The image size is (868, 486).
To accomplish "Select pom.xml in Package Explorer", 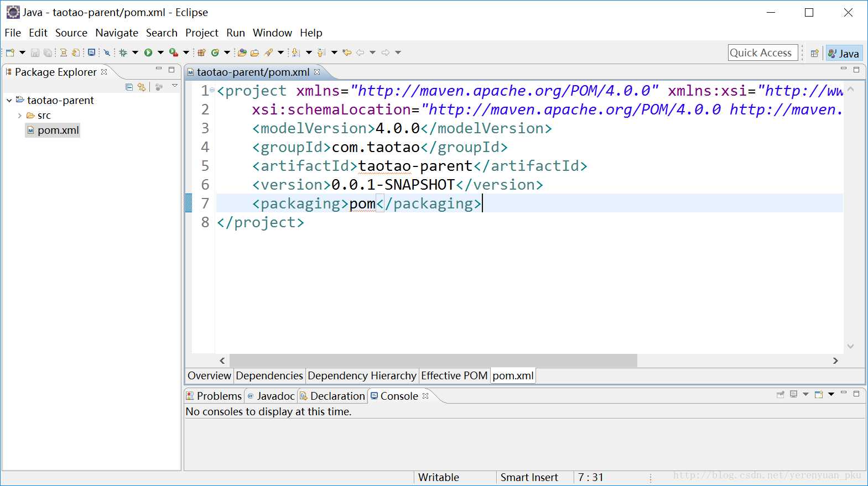I will click(53, 130).
